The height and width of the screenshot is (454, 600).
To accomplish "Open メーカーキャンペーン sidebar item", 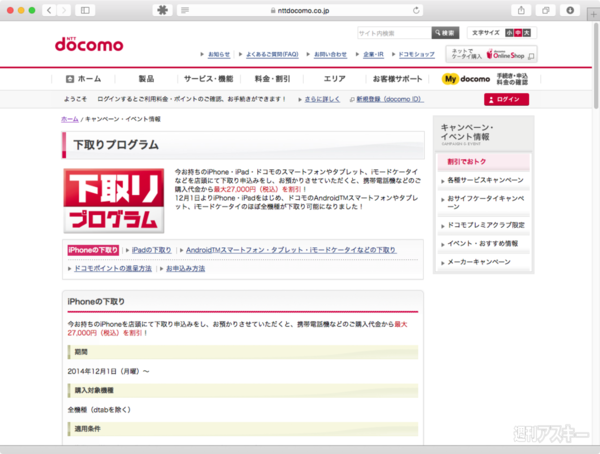I will (x=484, y=262).
